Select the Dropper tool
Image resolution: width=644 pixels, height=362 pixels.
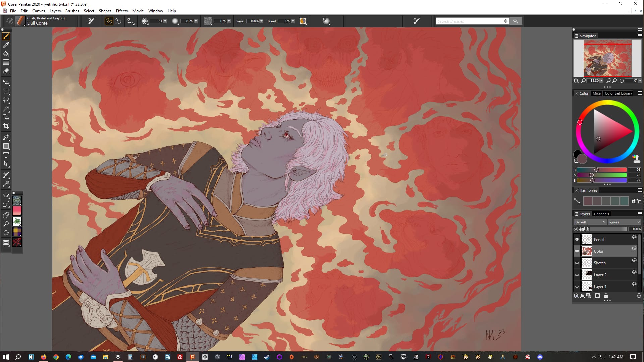point(6,45)
